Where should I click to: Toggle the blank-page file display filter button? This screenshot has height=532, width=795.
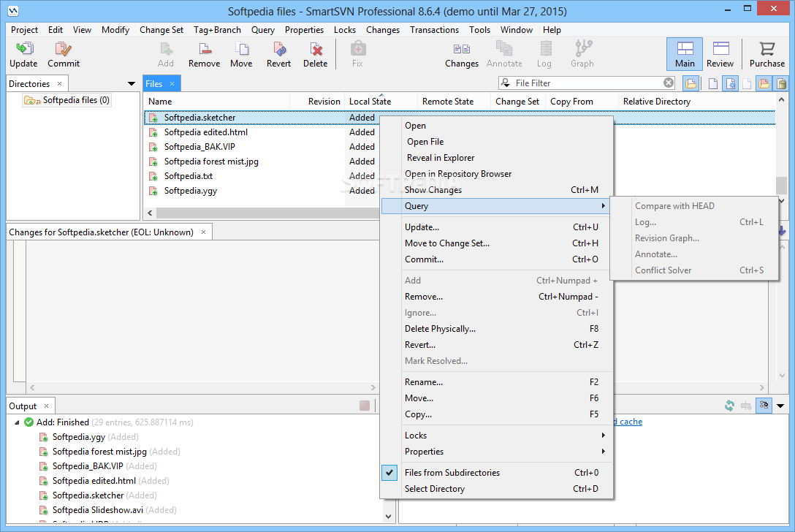click(x=713, y=83)
